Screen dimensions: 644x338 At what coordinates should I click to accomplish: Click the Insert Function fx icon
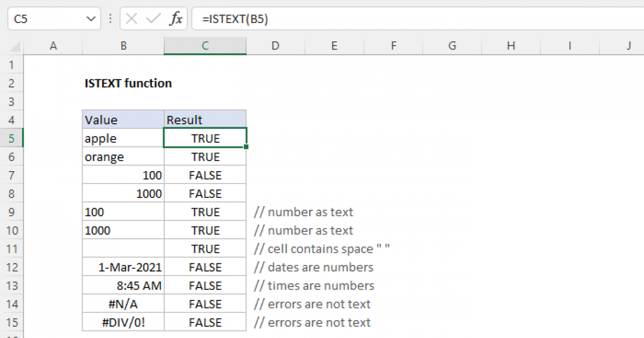point(175,19)
